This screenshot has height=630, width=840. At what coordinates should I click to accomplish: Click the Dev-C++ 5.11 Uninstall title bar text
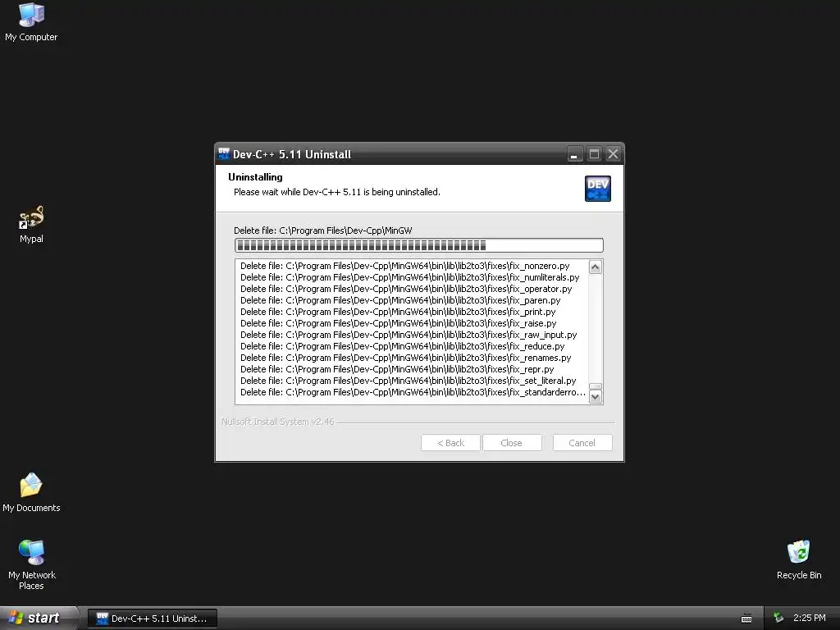pyautogui.click(x=292, y=154)
